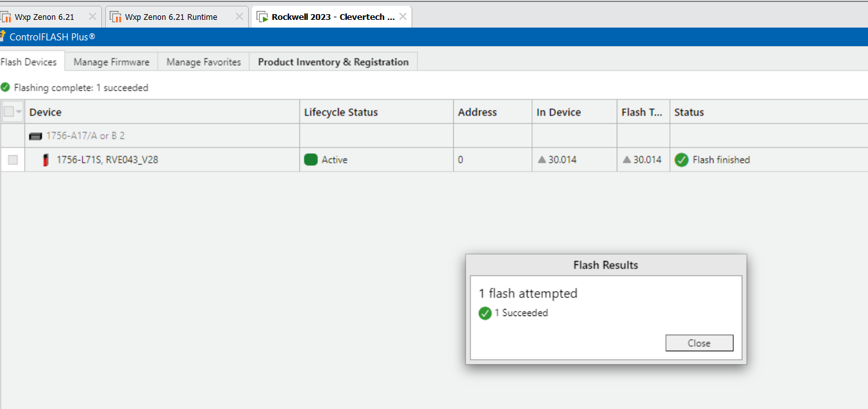Image resolution: width=868 pixels, height=409 pixels.
Task: Click the address value 0
Action: click(x=461, y=160)
